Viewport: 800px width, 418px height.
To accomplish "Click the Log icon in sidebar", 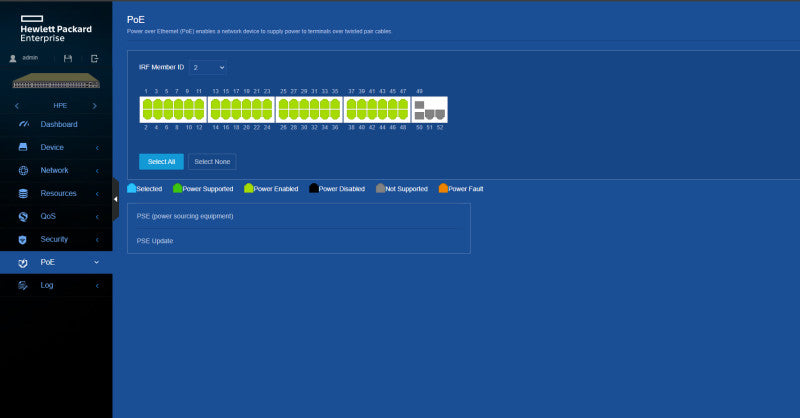I will click(x=23, y=285).
